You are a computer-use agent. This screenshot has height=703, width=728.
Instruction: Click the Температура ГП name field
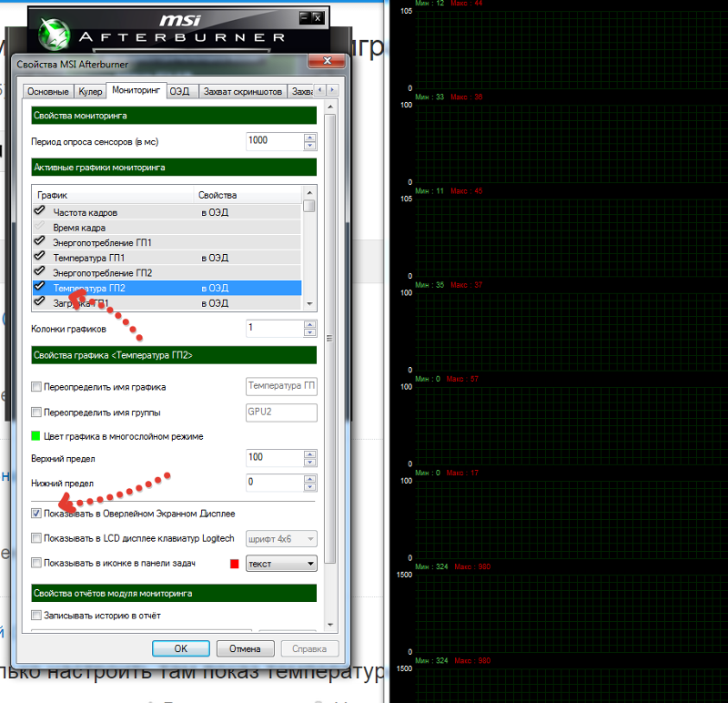pos(281,386)
